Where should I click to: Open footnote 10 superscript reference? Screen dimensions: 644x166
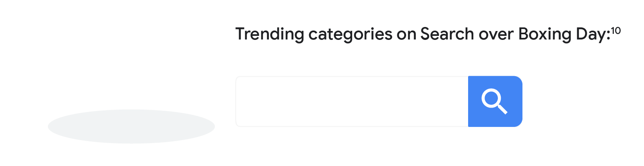(x=616, y=31)
